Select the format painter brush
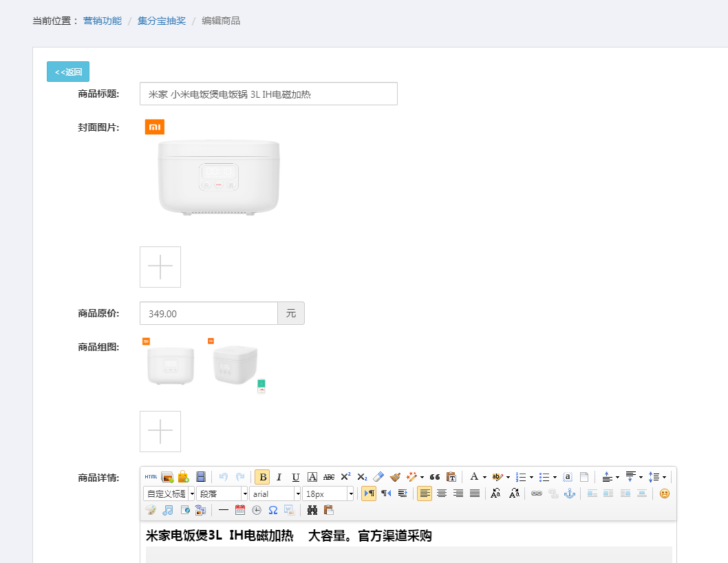 395,477
